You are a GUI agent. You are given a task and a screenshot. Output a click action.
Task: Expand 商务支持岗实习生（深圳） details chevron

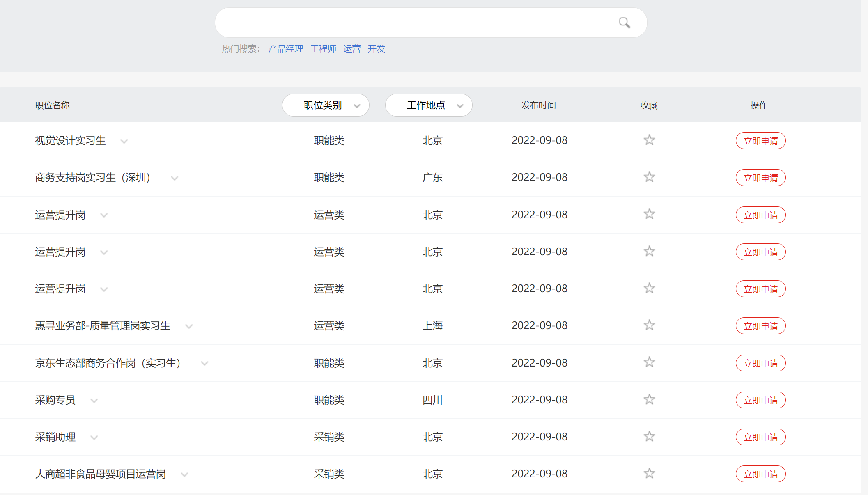[x=175, y=179]
